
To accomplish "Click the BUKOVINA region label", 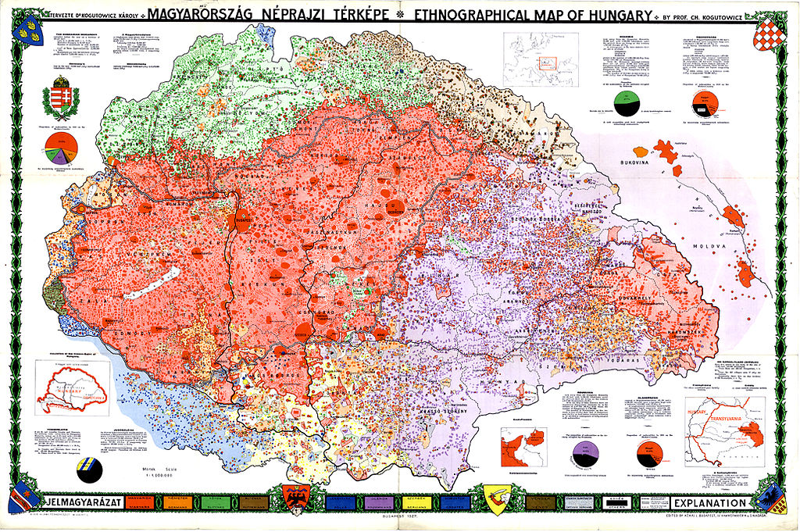I will click(634, 162).
